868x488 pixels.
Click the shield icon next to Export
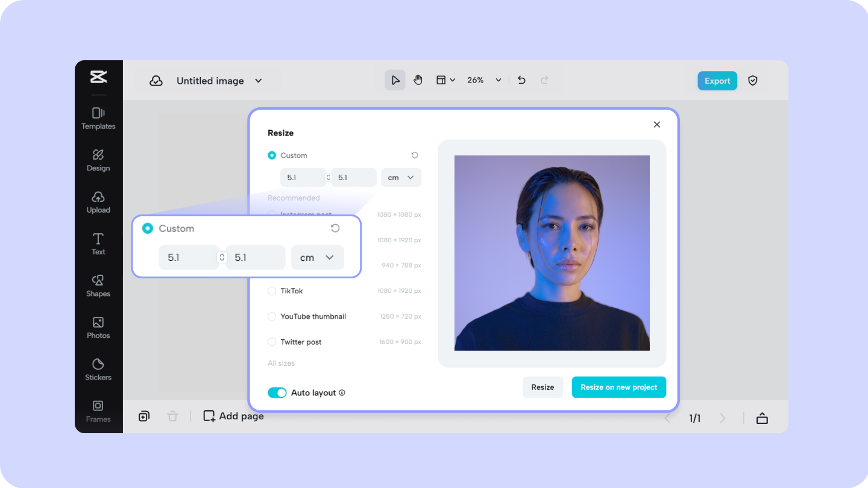(x=753, y=81)
